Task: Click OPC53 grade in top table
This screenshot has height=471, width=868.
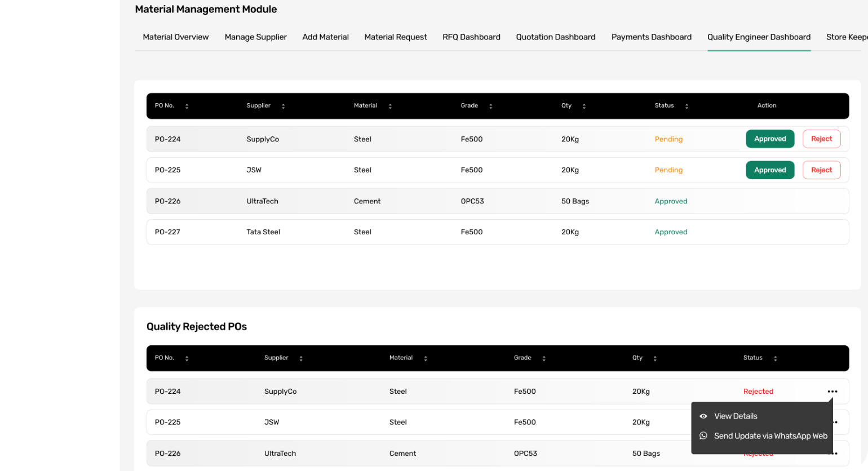Action: click(472, 201)
